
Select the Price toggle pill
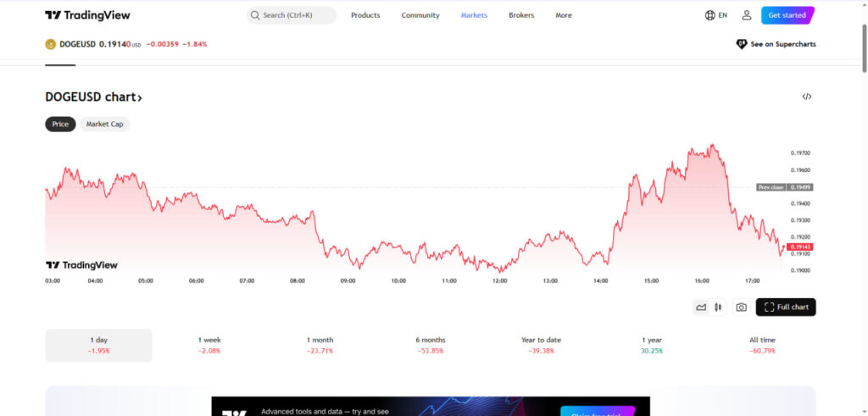click(x=60, y=125)
